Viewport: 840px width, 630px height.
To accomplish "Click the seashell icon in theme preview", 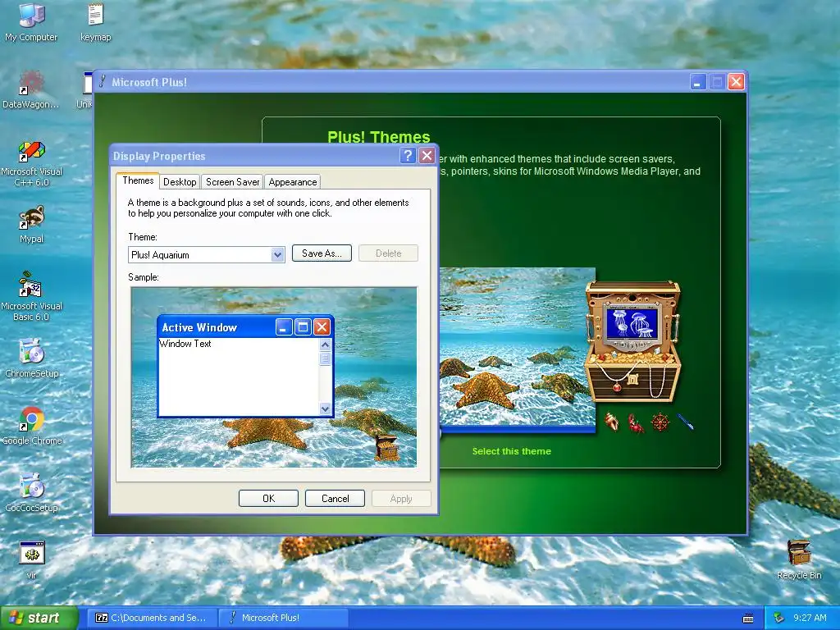I will [x=612, y=422].
